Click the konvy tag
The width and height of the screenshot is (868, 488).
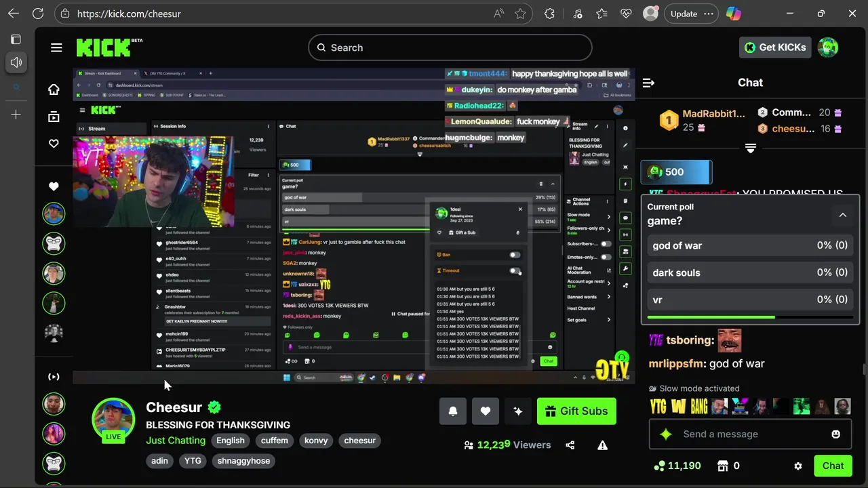pyautogui.click(x=316, y=441)
